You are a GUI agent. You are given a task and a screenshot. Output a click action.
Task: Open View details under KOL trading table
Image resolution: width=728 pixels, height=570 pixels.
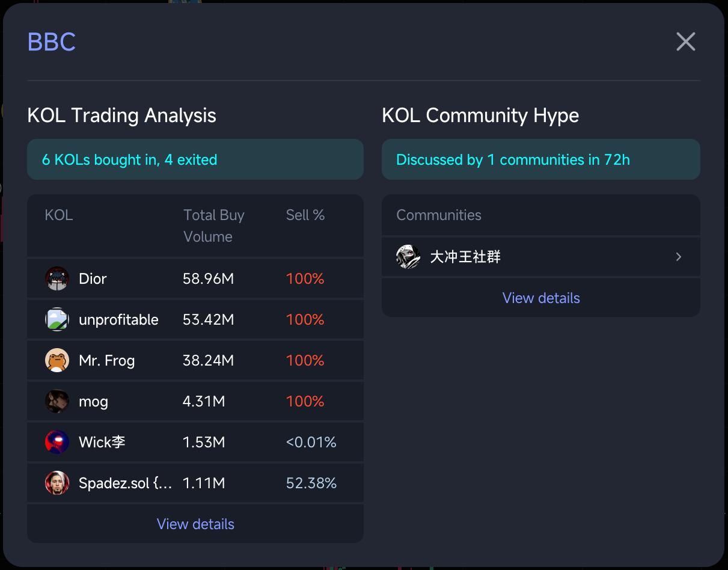(195, 524)
